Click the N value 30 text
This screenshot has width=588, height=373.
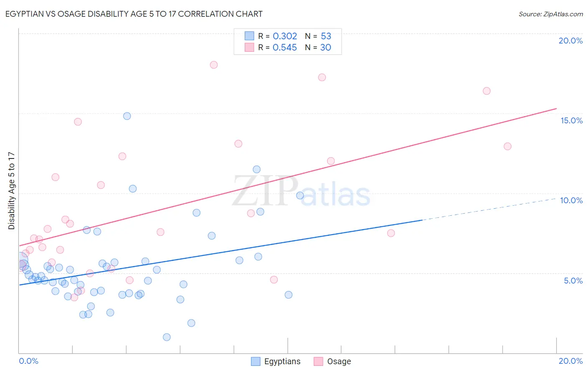(x=326, y=47)
